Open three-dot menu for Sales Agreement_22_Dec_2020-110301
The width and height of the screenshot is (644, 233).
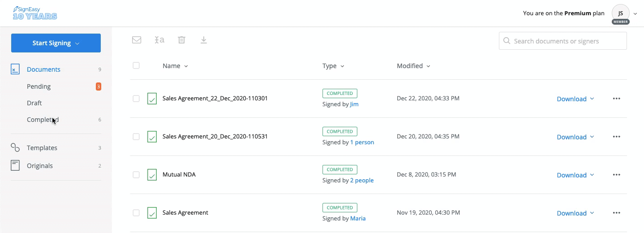pos(616,99)
